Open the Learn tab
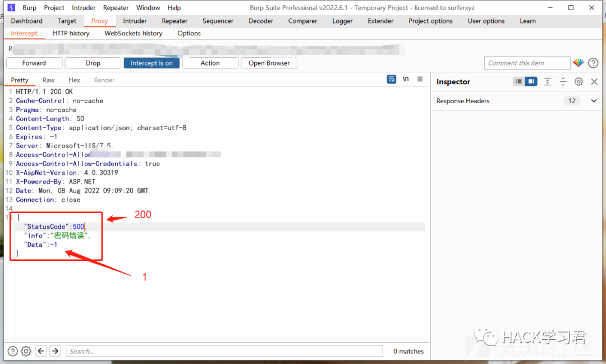The height and width of the screenshot is (364, 606). (527, 21)
